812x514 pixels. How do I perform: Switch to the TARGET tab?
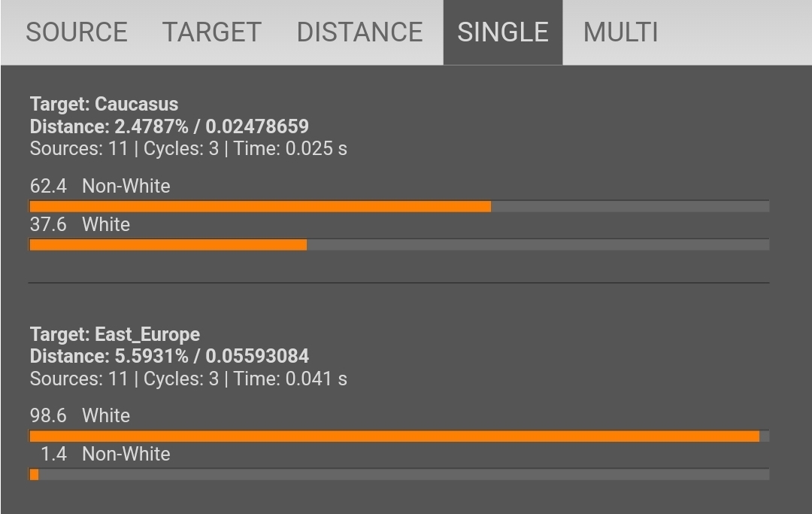click(x=211, y=32)
